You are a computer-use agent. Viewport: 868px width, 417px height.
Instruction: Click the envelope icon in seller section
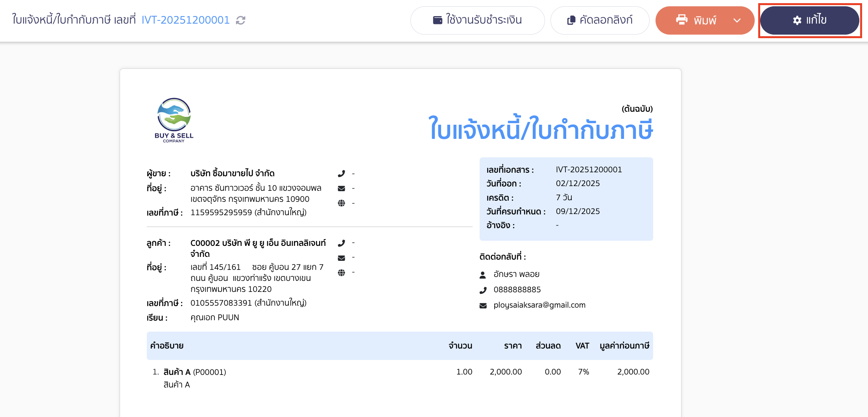click(342, 188)
